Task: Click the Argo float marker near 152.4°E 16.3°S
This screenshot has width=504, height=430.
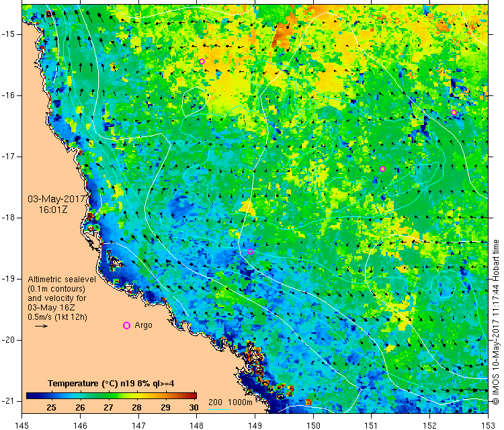Action: [x=454, y=112]
